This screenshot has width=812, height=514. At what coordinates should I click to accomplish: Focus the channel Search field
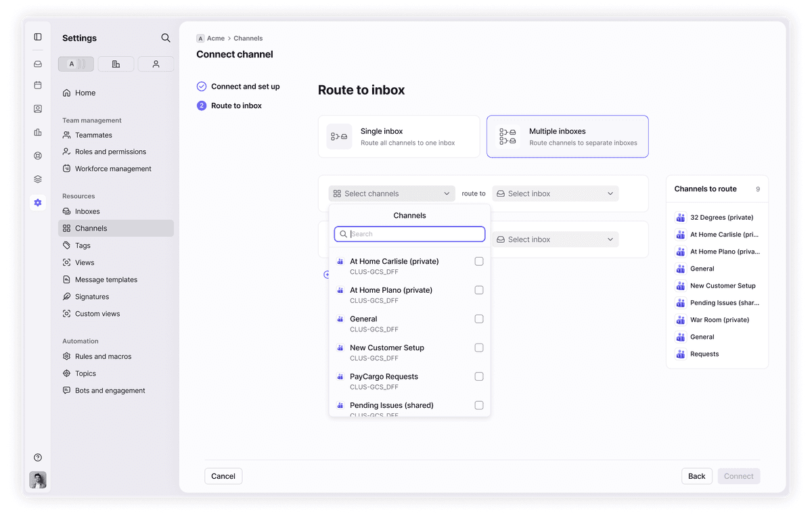coord(409,234)
